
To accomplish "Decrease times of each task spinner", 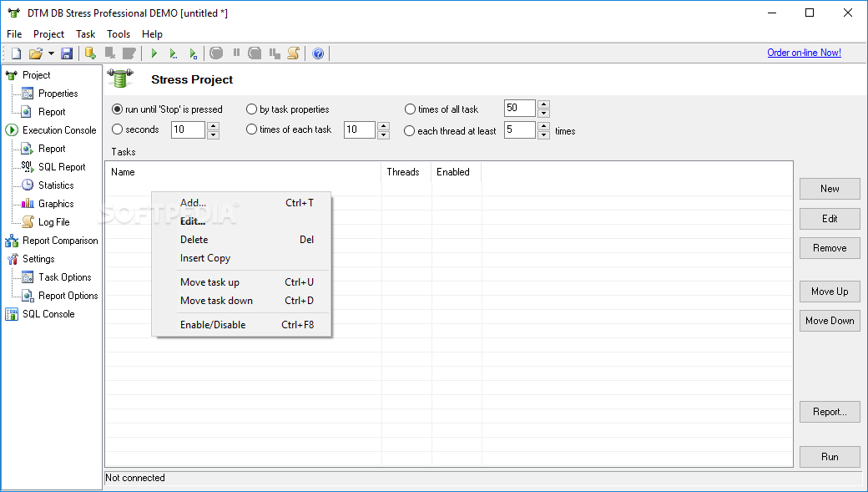I will [x=383, y=134].
